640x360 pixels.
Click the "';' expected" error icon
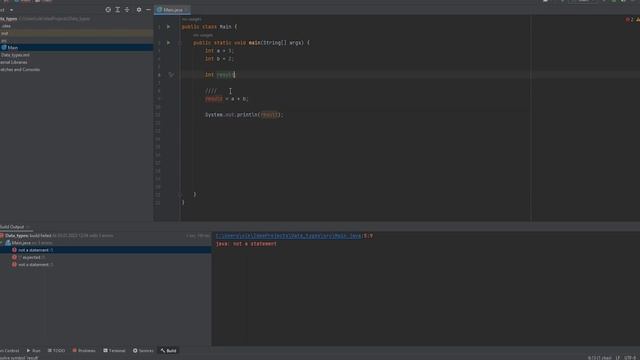(x=14, y=258)
